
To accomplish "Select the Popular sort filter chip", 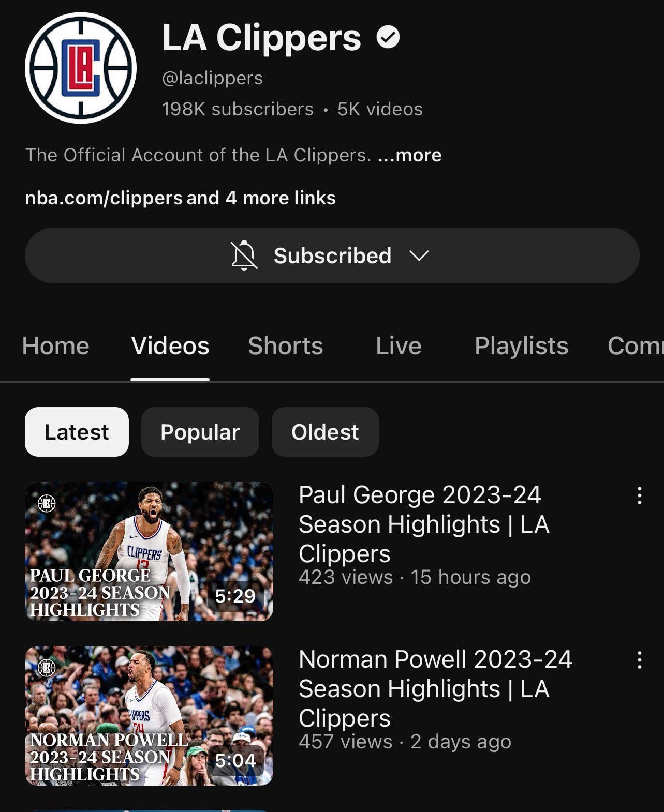I will 200,432.
